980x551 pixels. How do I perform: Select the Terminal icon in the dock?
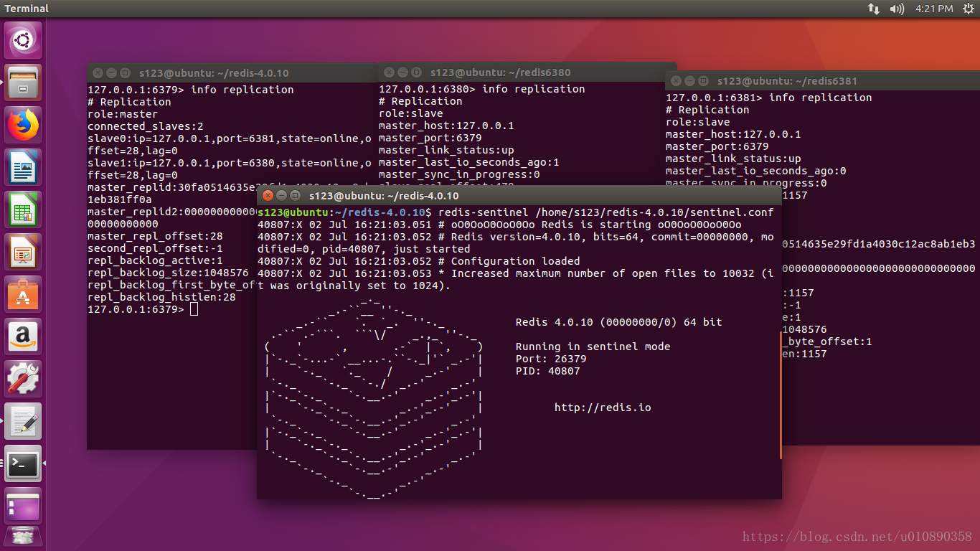[23, 463]
